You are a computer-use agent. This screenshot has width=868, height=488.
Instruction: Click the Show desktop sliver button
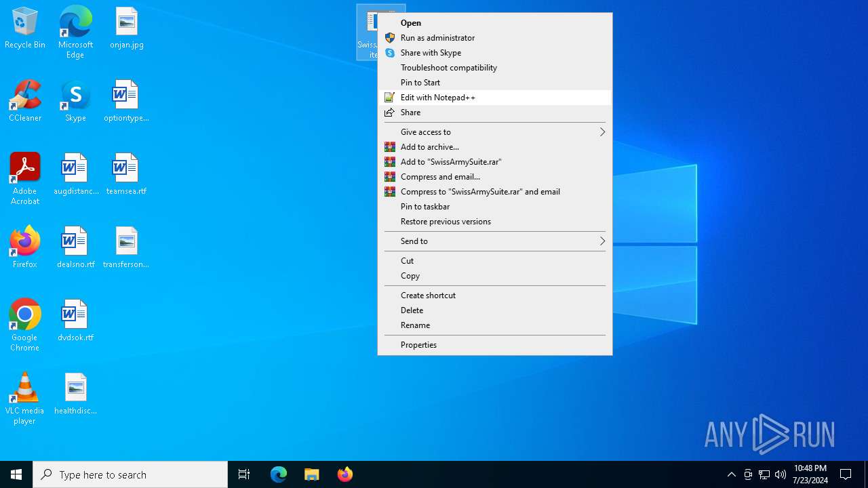pyautogui.click(x=866, y=474)
